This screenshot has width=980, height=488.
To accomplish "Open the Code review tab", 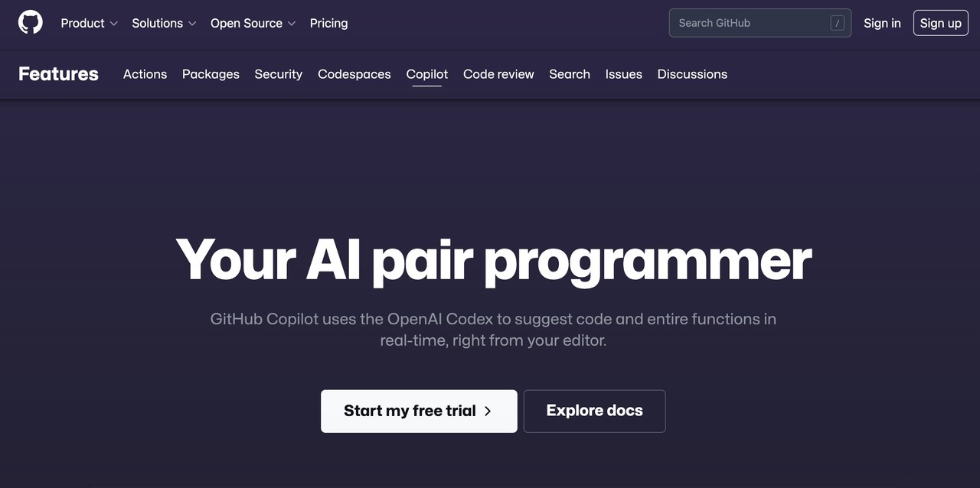I will pyautogui.click(x=498, y=74).
